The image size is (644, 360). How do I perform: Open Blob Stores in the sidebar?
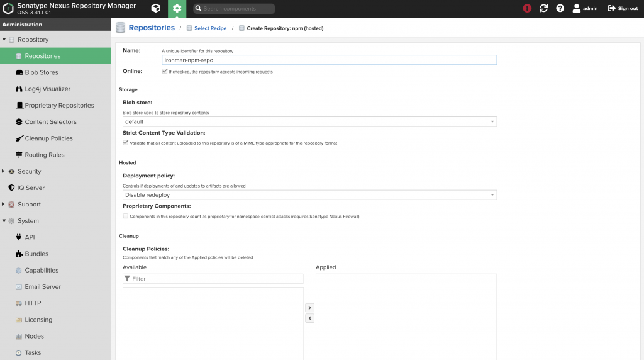tap(42, 72)
